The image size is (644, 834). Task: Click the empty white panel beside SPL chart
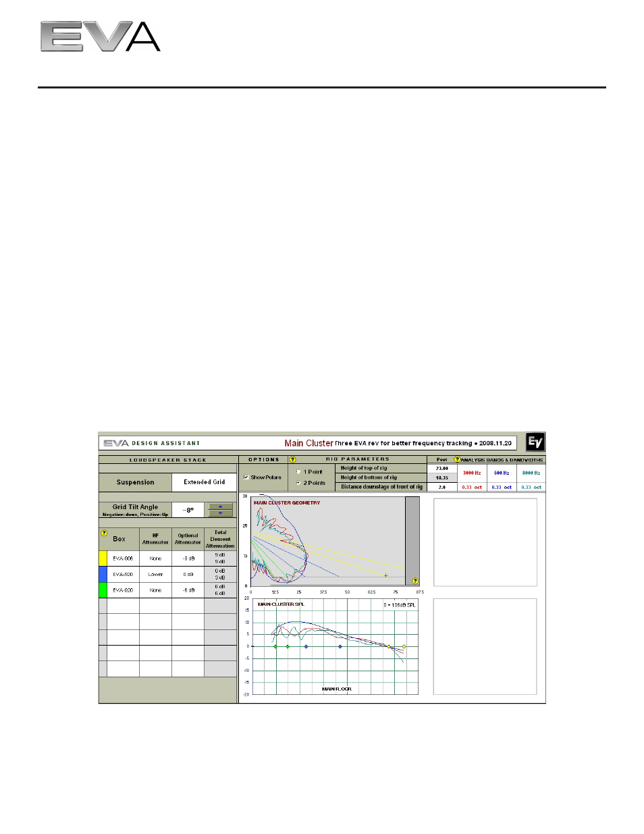(485, 646)
